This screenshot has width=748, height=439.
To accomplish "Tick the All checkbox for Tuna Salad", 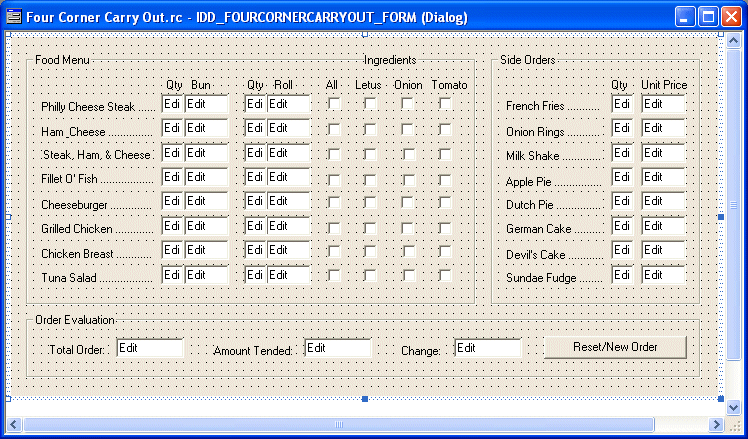I will 334,275.
